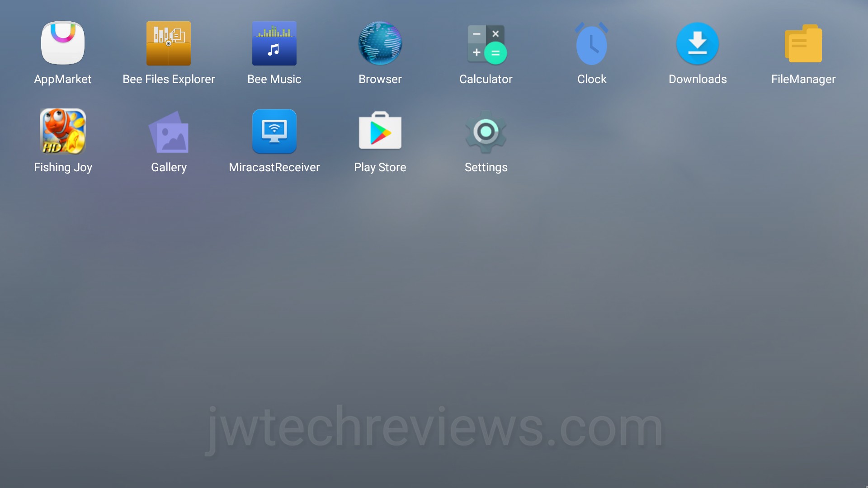This screenshot has height=488, width=868.
Task: Select the "FileManager" text label
Action: click(x=803, y=79)
